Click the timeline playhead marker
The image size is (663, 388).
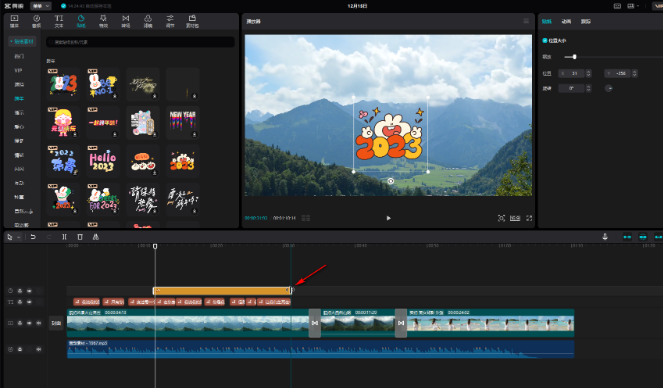[x=155, y=246]
